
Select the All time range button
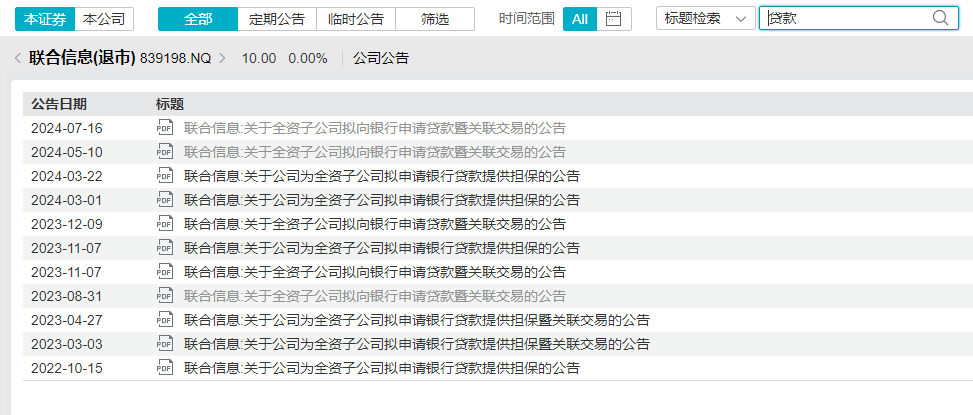[x=580, y=19]
